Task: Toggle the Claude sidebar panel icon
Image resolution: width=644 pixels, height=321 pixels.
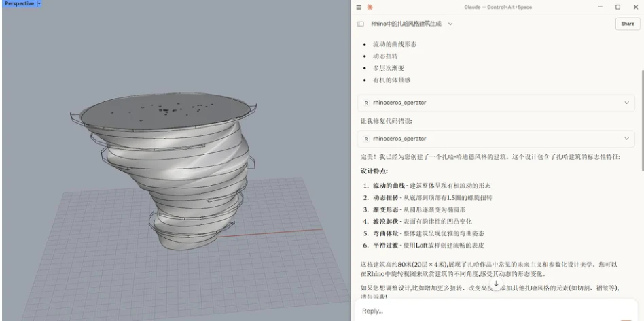Action: click(x=361, y=24)
